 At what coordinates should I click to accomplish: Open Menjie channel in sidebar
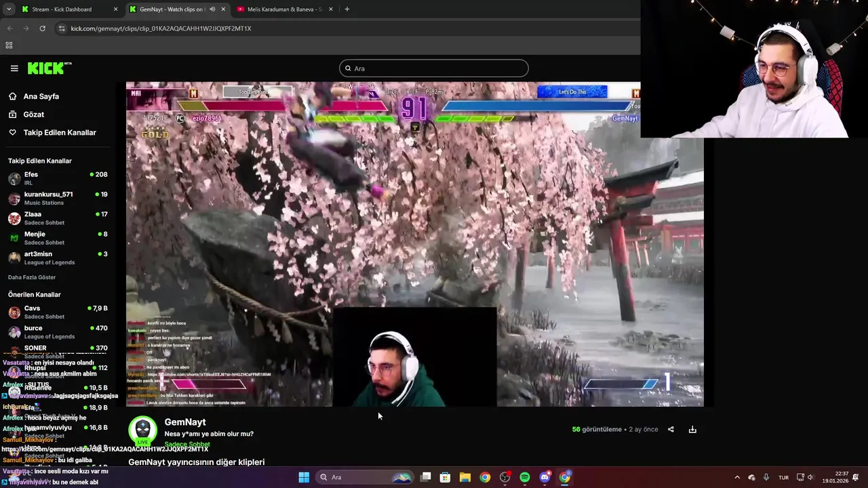(58, 238)
